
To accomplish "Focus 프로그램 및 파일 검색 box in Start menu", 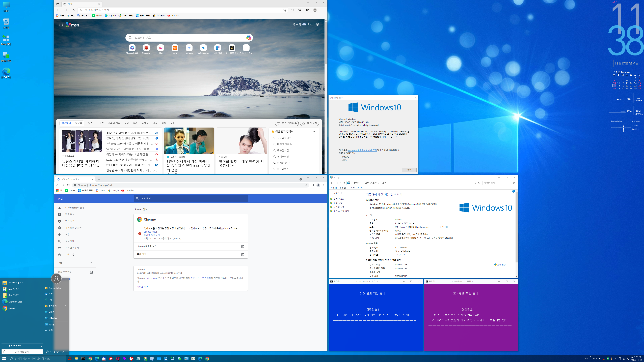I will click(22, 351).
